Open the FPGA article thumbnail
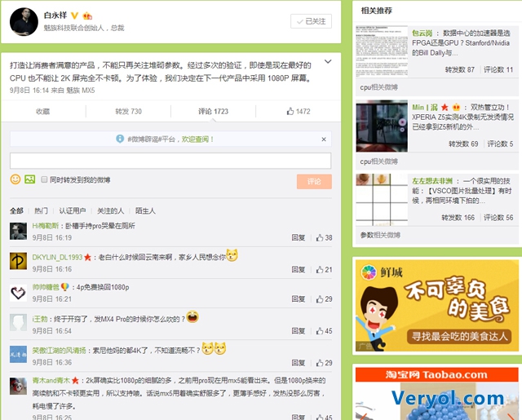Screen dimensions: 522x420 (382, 51)
